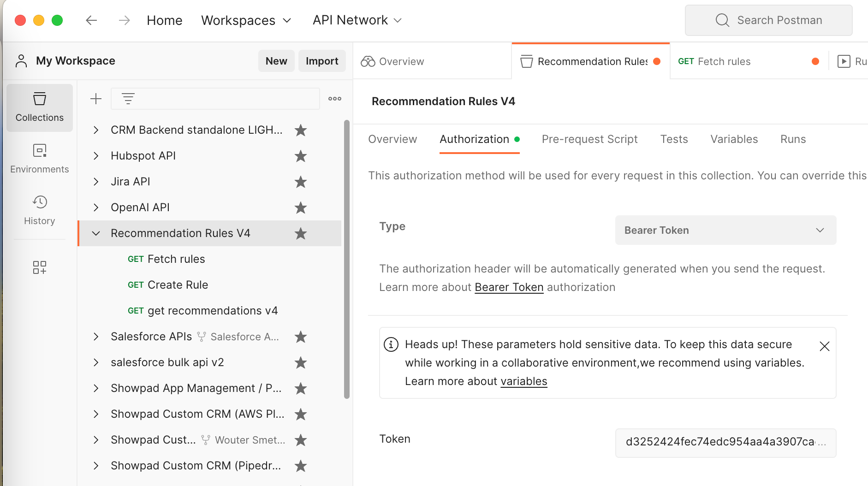Toggle star on OpenAI API collection
Image resolution: width=868 pixels, height=486 pixels.
pyautogui.click(x=301, y=208)
